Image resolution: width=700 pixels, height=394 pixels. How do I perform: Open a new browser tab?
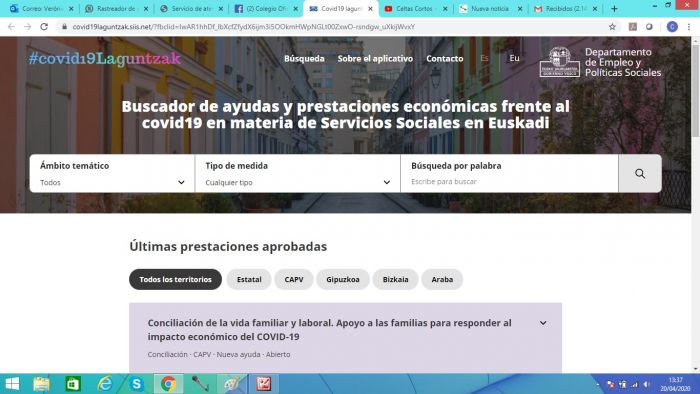614,8
